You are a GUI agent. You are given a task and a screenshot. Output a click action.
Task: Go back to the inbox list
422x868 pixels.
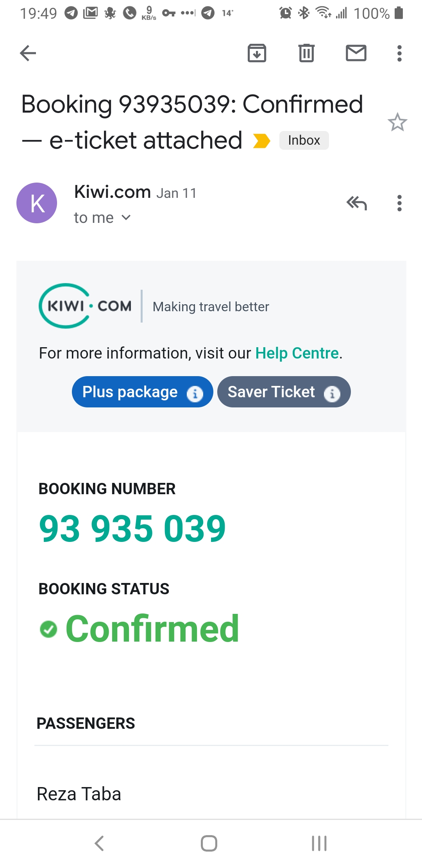point(28,53)
